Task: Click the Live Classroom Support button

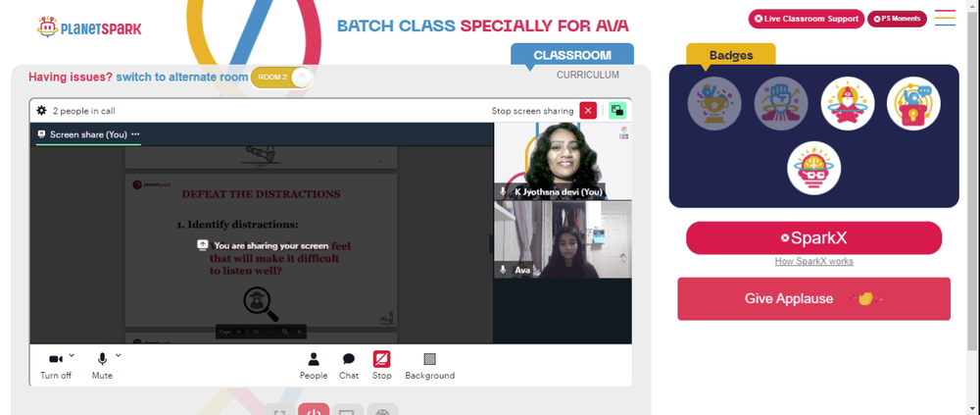Action: (806, 19)
